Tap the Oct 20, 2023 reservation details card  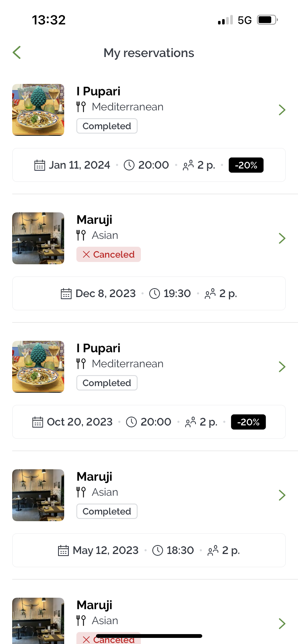point(149,422)
